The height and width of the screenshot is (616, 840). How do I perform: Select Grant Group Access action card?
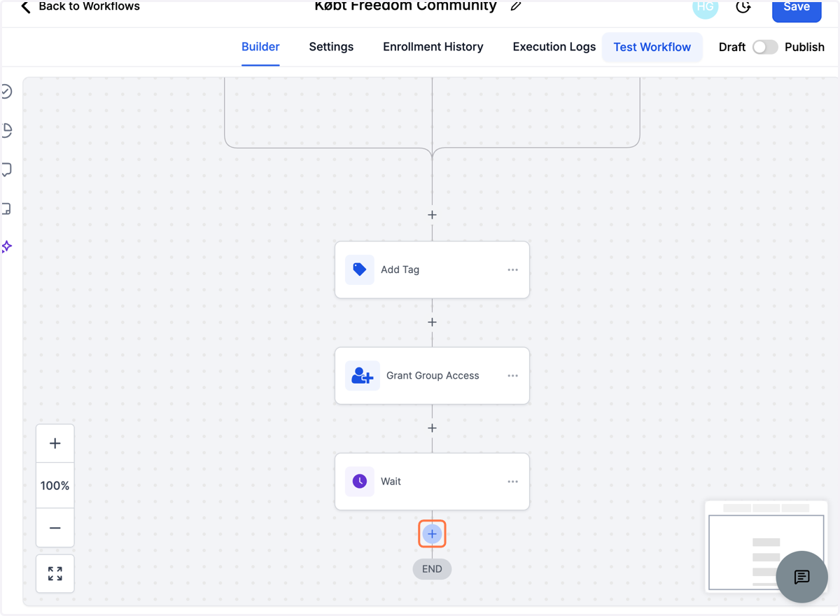(x=432, y=376)
